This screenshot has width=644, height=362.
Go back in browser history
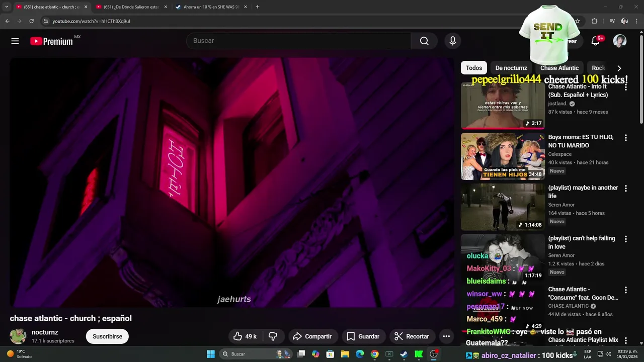(7, 21)
